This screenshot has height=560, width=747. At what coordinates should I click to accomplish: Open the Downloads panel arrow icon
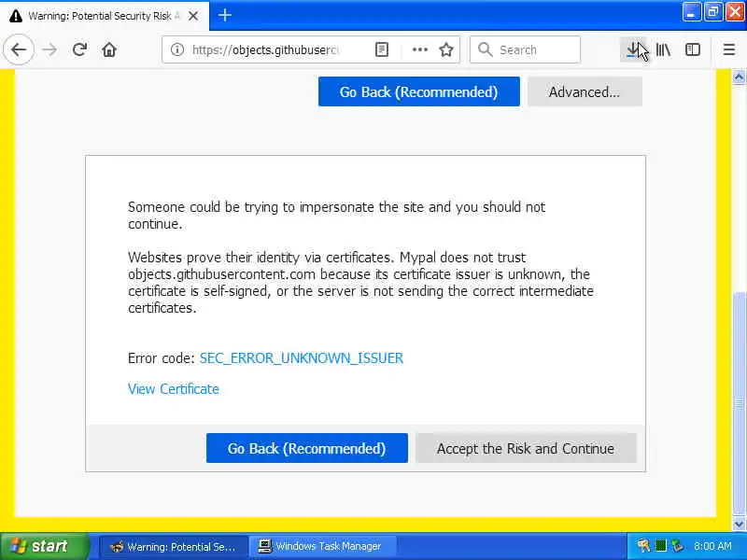point(633,49)
